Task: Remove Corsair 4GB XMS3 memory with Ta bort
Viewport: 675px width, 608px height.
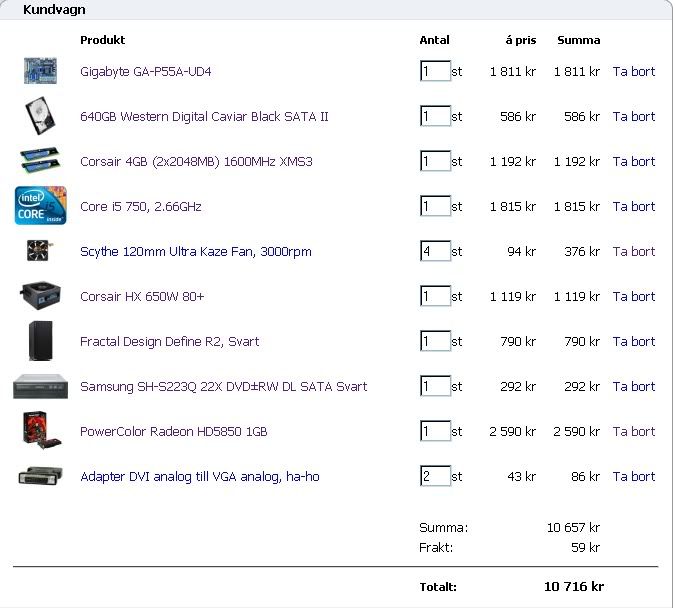Action: pos(633,162)
